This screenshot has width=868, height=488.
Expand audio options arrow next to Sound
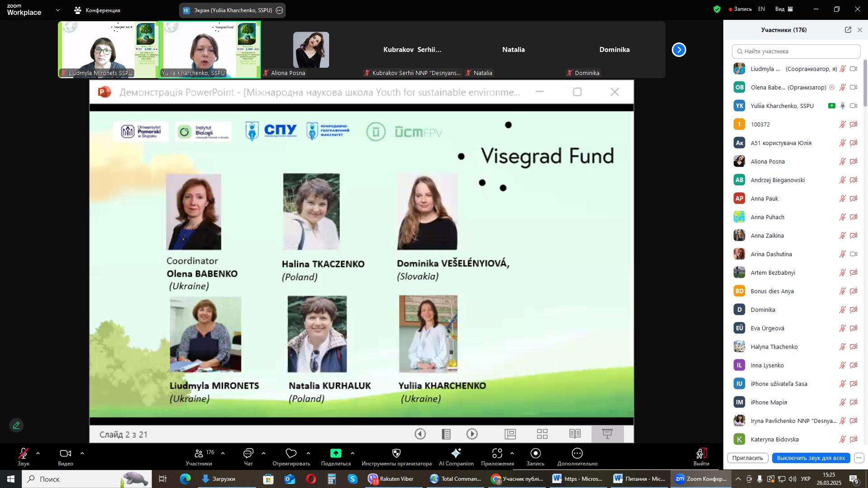(x=38, y=453)
